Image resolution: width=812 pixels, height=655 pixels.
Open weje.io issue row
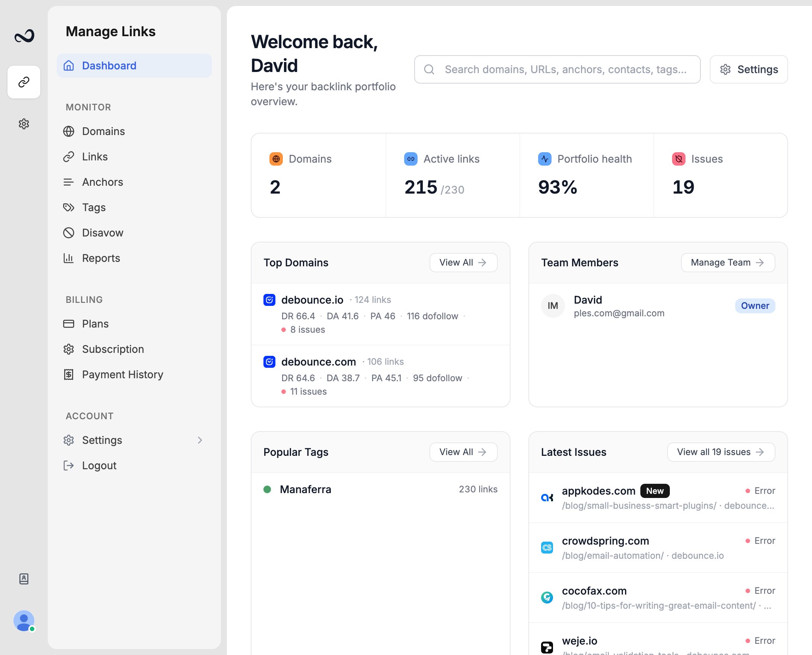pyautogui.click(x=658, y=639)
